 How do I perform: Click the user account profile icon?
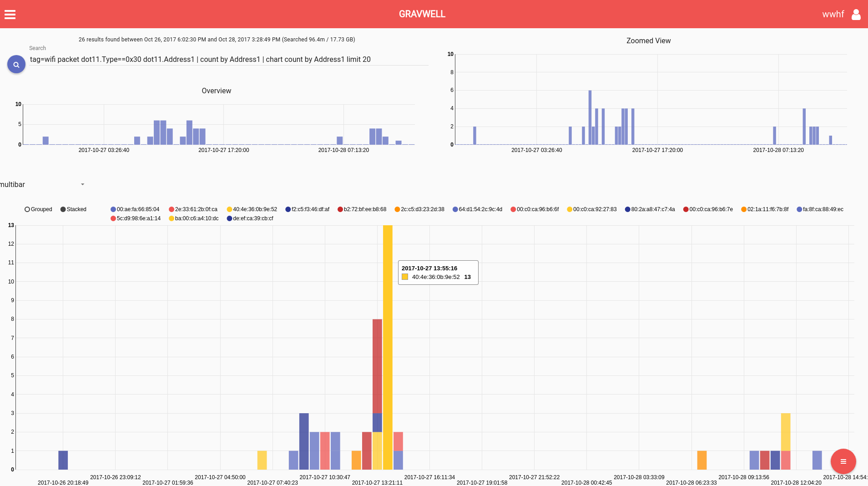(x=856, y=15)
